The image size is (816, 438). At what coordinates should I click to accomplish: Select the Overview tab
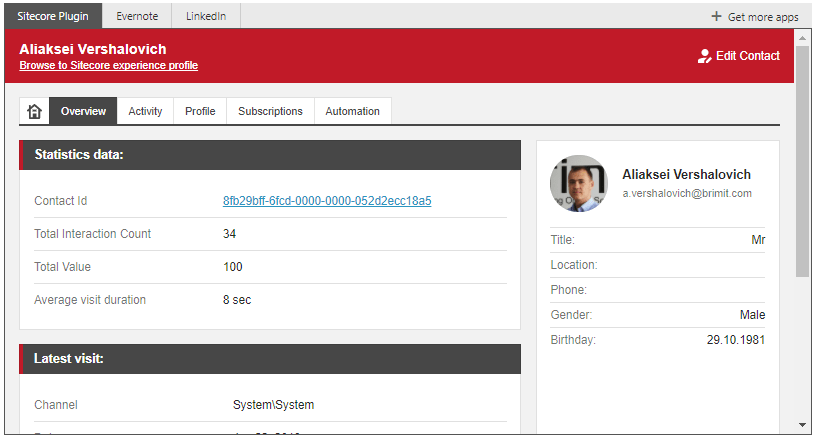pos(83,111)
